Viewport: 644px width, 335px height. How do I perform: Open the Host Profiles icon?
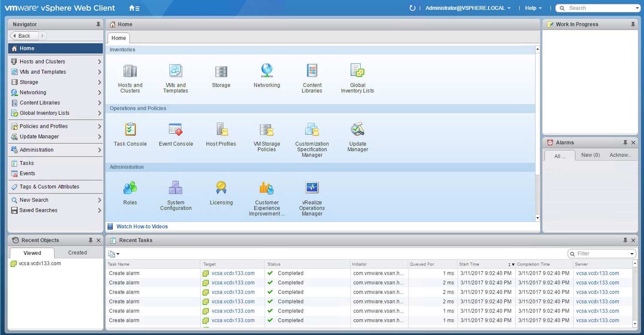[221, 130]
